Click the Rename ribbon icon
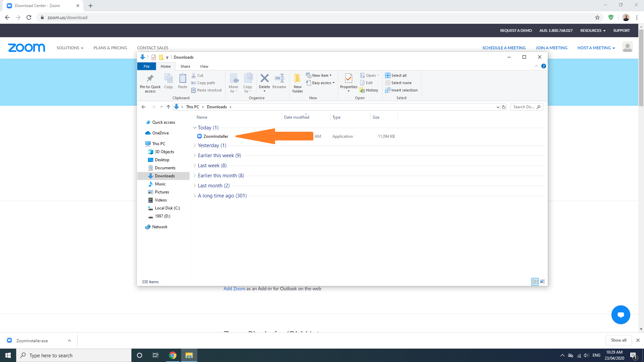 pos(279,78)
